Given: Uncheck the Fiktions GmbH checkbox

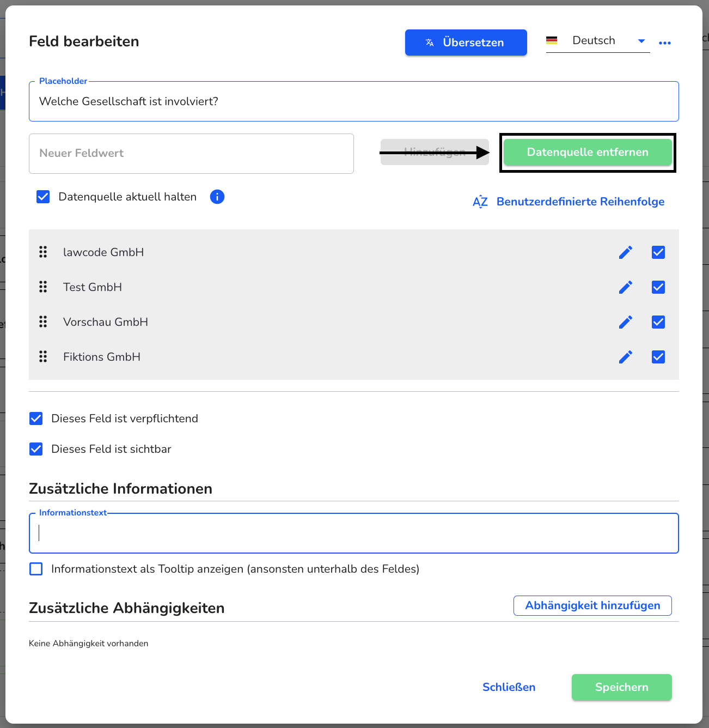Looking at the screenshot, I should 658,357.
